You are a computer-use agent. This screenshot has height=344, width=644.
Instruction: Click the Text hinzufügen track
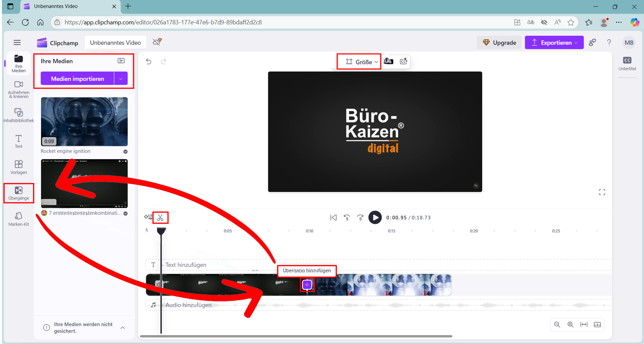pyautogui.click(x=378, y=265)
